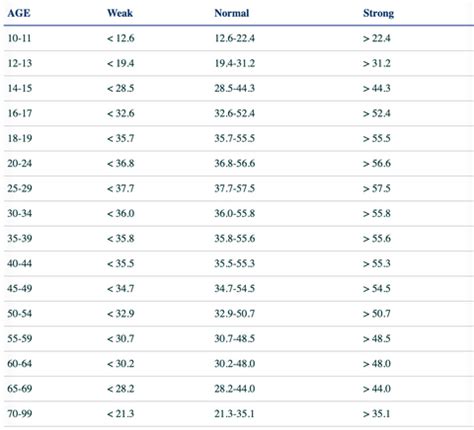
Task: Click the strong value > 55.5
Action: click(x=377, y=138)
